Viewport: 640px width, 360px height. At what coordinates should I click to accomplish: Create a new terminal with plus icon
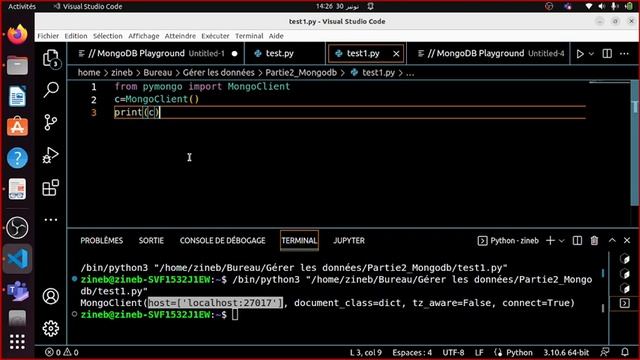(550, 241)
